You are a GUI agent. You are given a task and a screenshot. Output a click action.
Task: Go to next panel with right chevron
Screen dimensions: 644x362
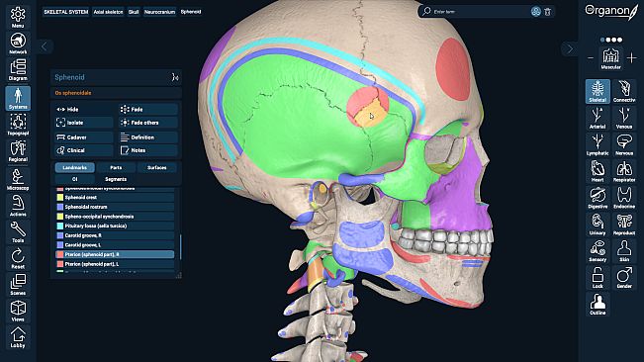point(570,48)
